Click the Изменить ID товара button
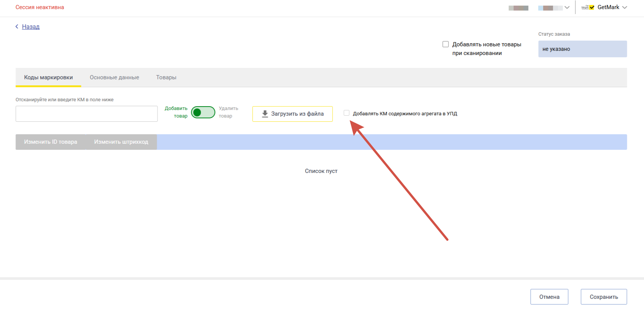Viewport: 644px width, 317px height. 51,142
